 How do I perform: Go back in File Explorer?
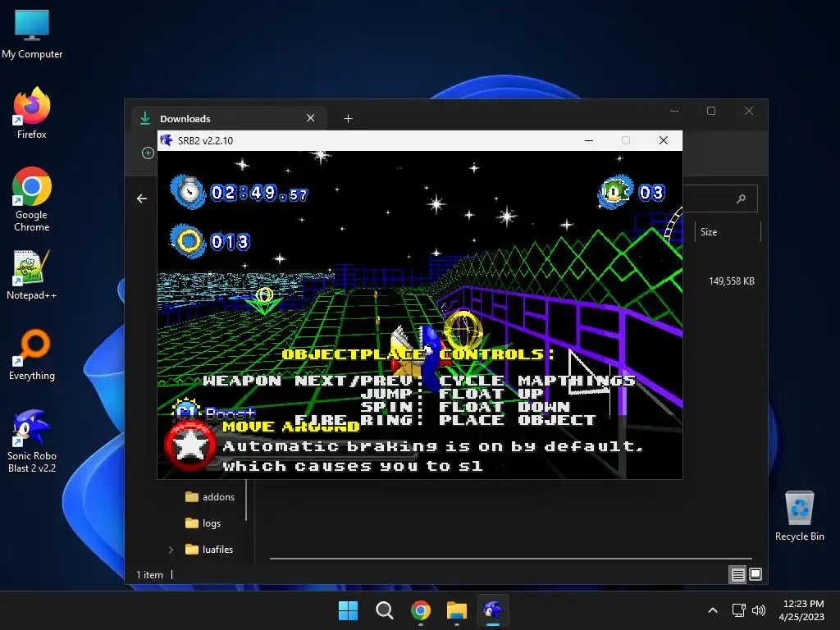(x=141, y=199)
